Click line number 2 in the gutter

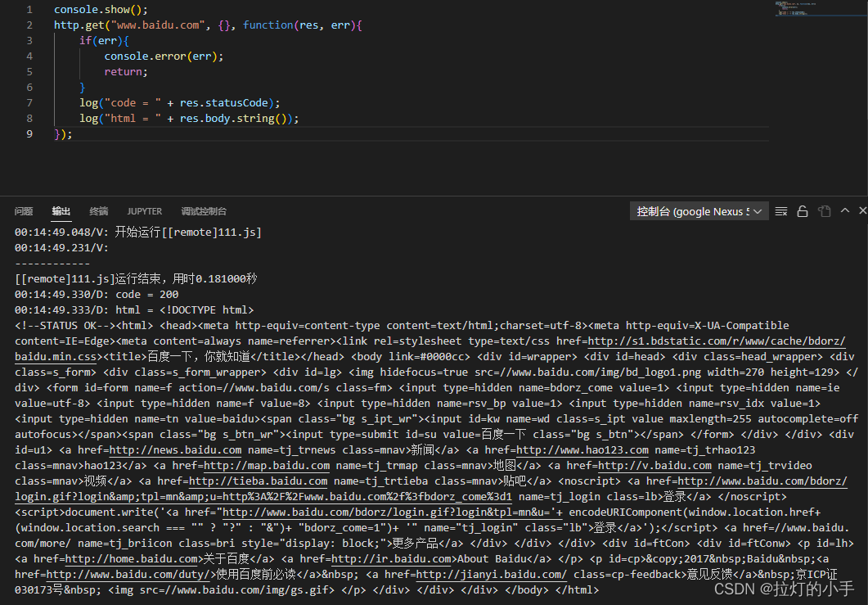point(29,25)
